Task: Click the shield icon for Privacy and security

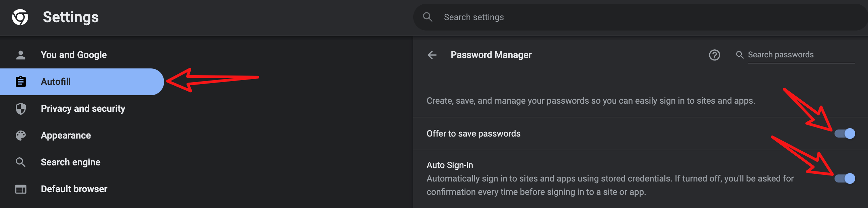Action: coord(20,108)
